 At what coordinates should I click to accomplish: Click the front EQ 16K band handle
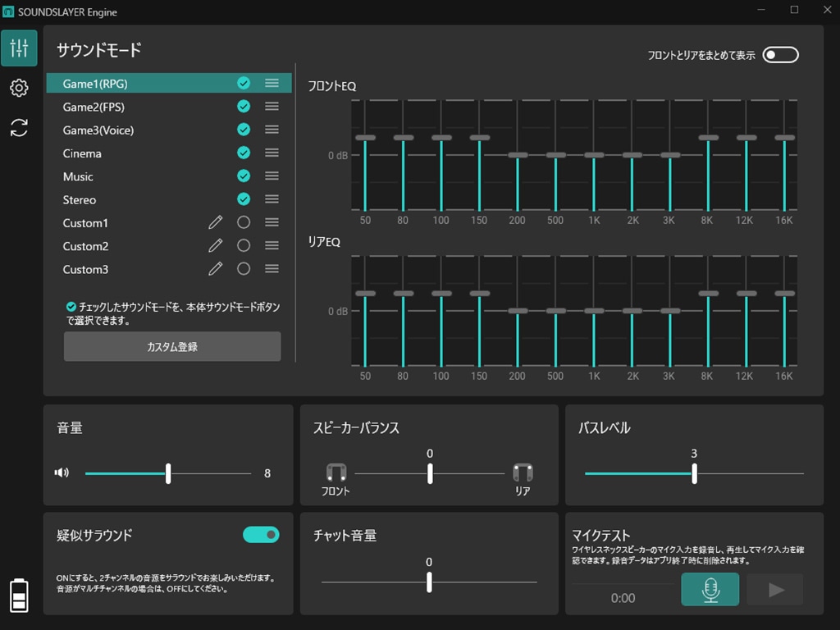[x=784, y=138]
